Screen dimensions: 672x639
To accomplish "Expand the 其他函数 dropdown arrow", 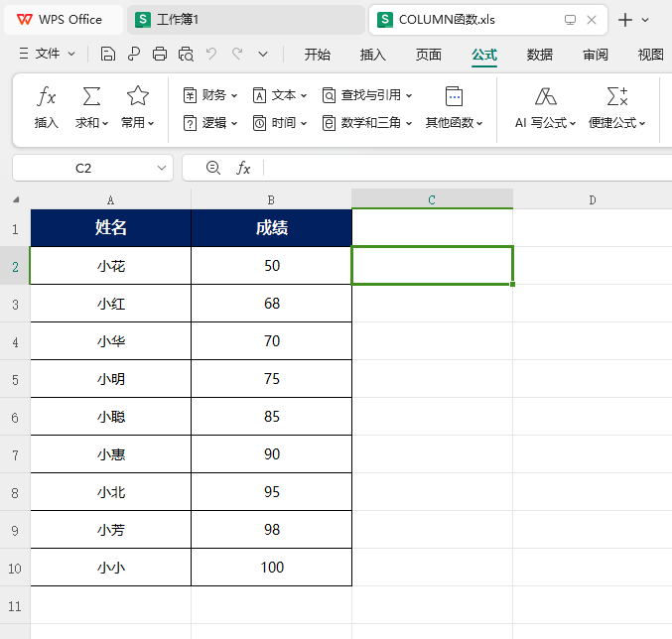I will (479, 123).
